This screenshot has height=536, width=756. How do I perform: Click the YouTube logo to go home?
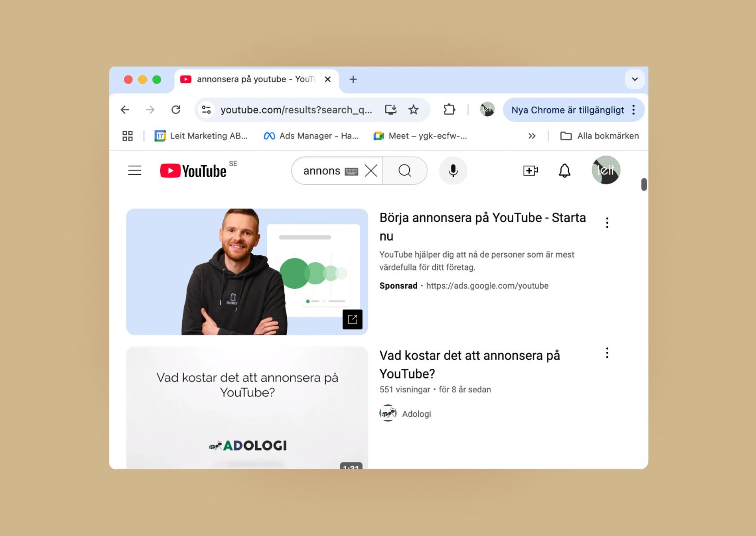pyautogui.click(x=193, y=171)
